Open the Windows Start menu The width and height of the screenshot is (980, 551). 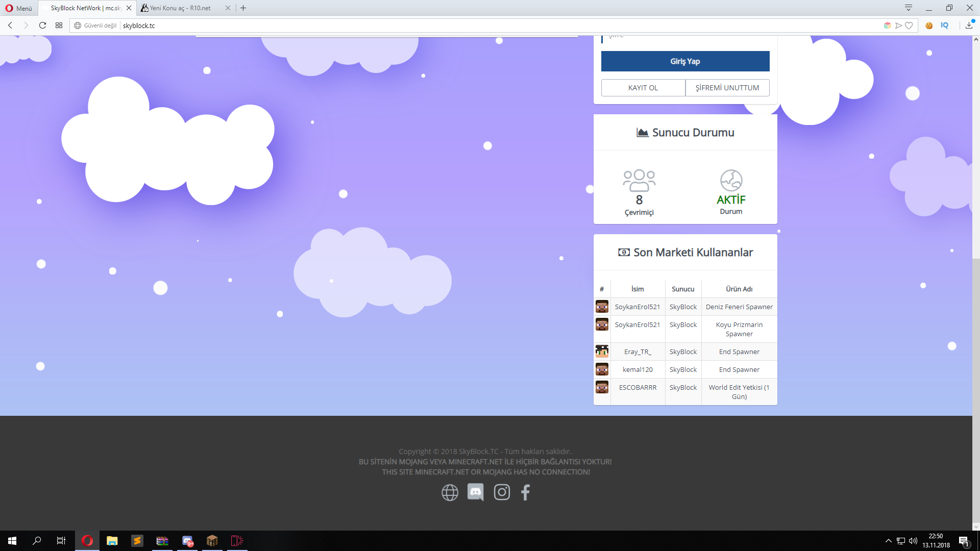(x=12, y=541)
